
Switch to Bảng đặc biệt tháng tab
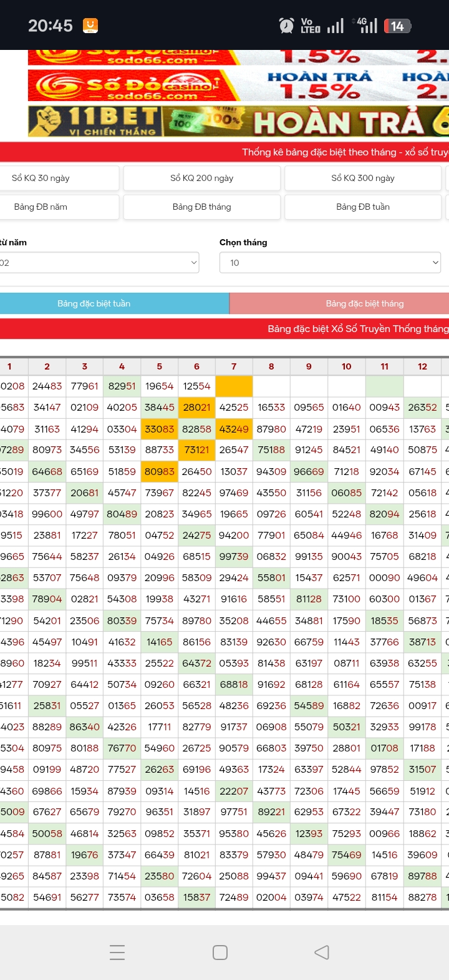click(339, 303)
